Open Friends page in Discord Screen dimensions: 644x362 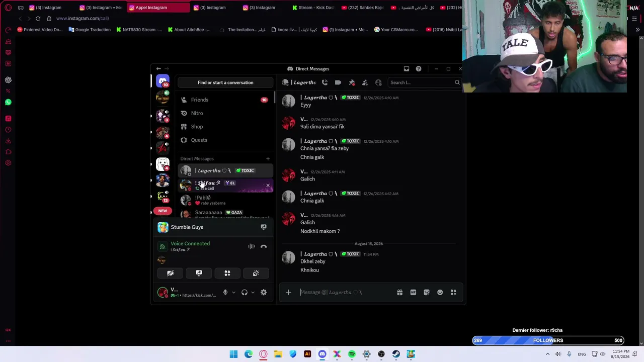pos(224,100)
